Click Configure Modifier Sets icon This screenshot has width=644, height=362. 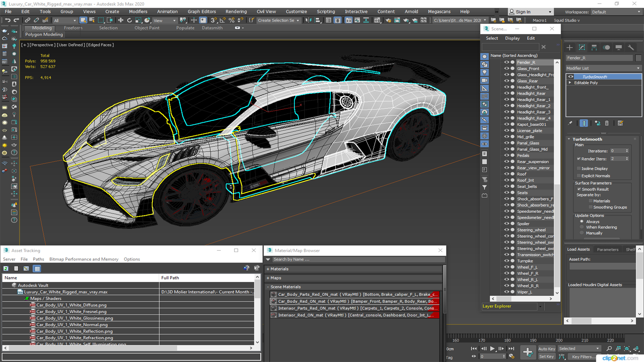click(x=620, y=123)
